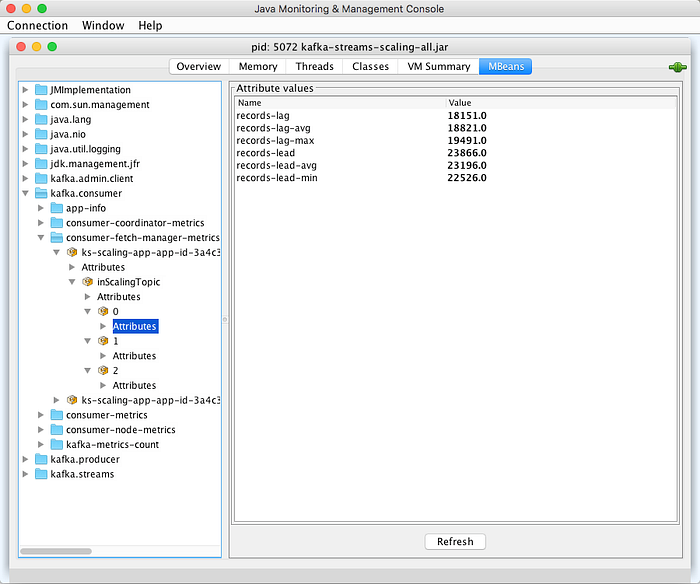
Task: Click the kafka-metrics-count folder icon
Action: click(57, 444)
